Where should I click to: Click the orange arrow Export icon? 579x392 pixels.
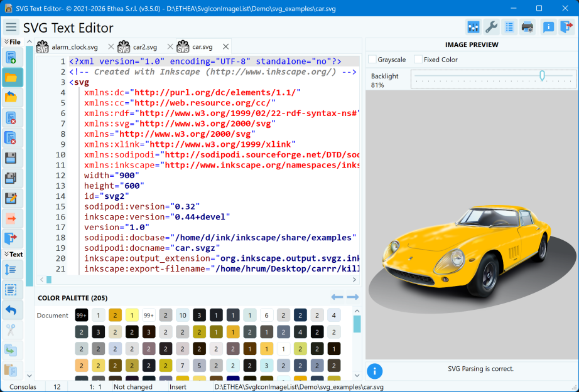click(x=11, y=218)
